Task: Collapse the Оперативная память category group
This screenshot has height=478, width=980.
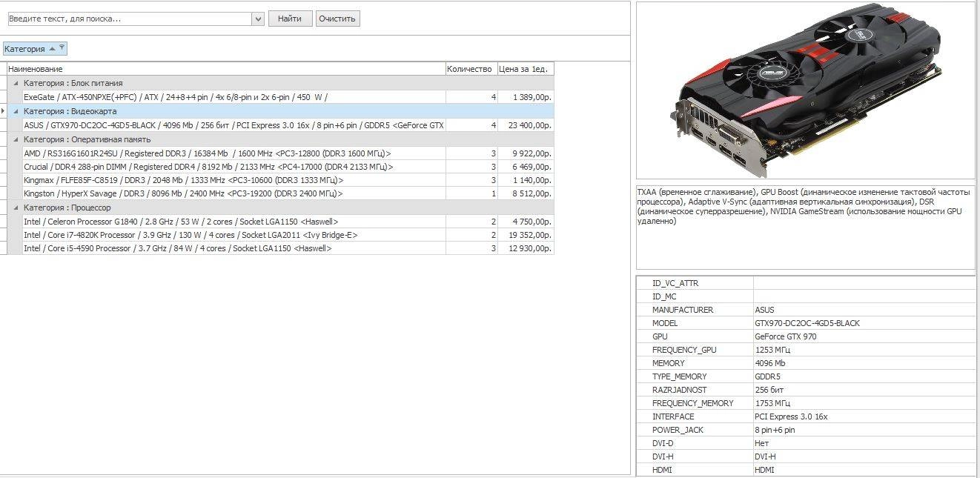Action: (x=16, y=139)
